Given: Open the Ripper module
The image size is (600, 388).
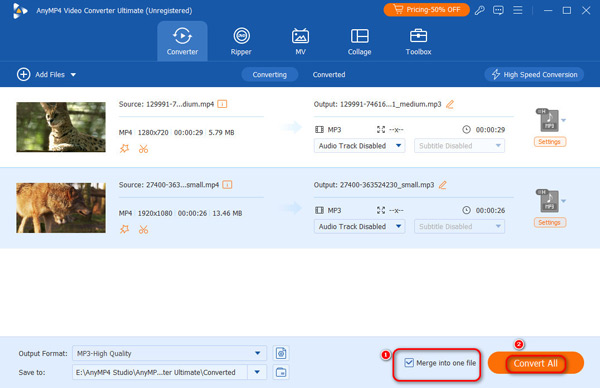Looking at the screenshot, I should coord(241,41).
